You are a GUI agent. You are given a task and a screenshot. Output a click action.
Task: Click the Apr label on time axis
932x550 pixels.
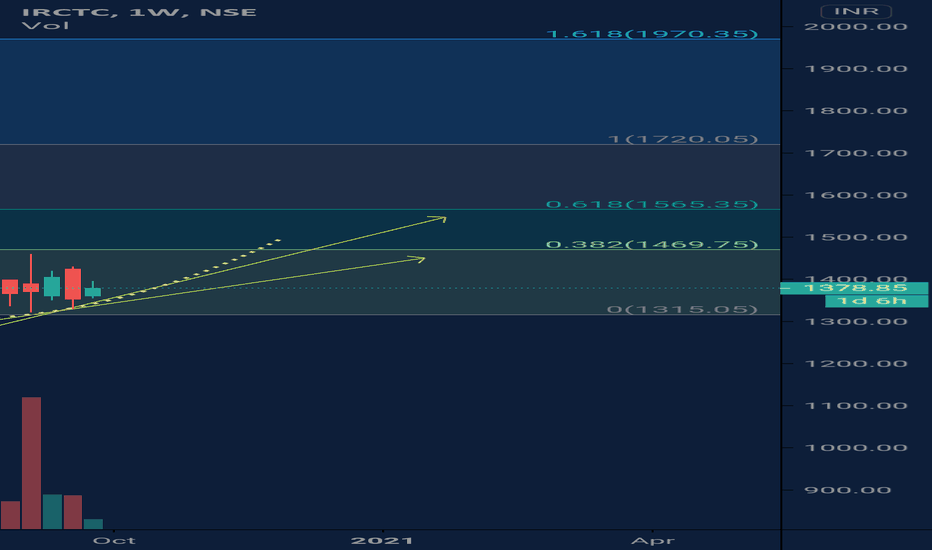tap(653, 540)
